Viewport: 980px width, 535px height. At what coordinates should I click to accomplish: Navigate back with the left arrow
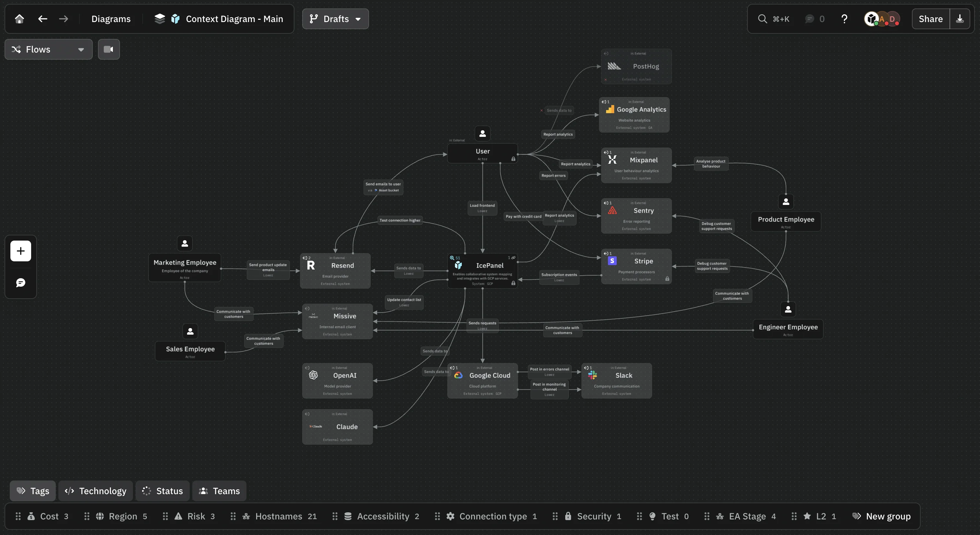[x=42, y=19]
